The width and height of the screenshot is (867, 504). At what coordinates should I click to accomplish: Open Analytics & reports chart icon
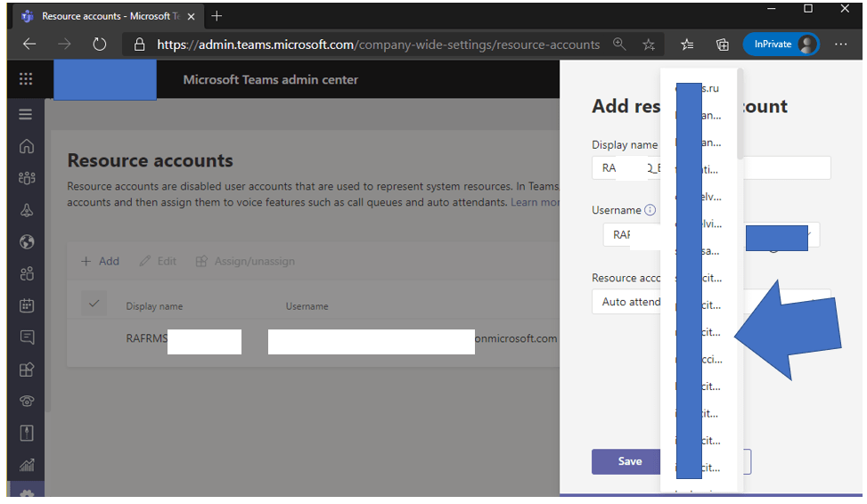[26, 464]
